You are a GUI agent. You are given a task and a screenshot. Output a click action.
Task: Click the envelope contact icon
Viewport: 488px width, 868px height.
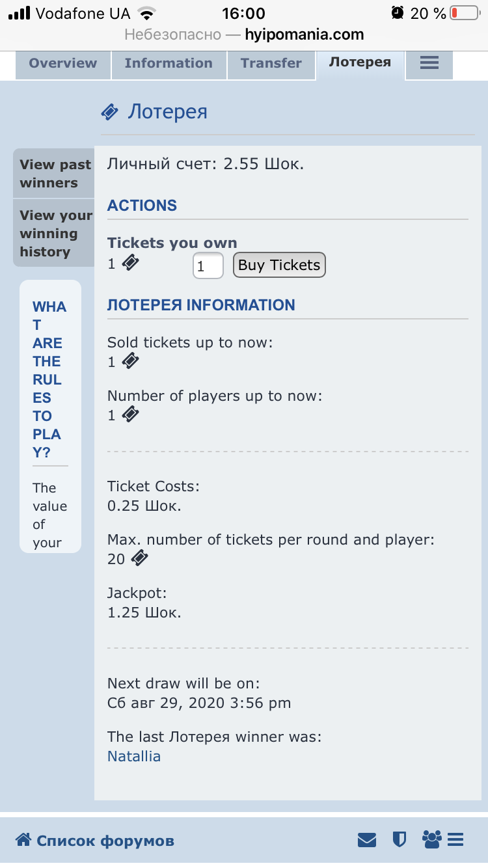[367, 840]
